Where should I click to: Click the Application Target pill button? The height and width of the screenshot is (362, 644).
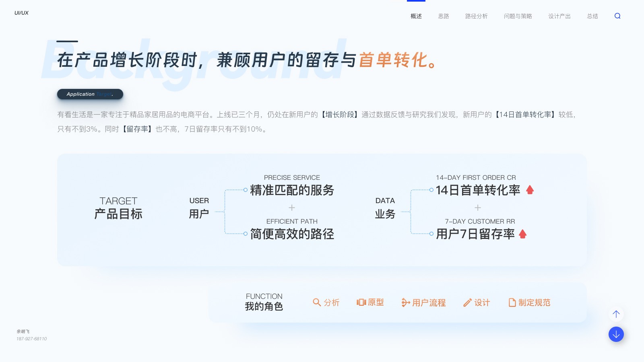pyautogui.click(x=90, y=94)
